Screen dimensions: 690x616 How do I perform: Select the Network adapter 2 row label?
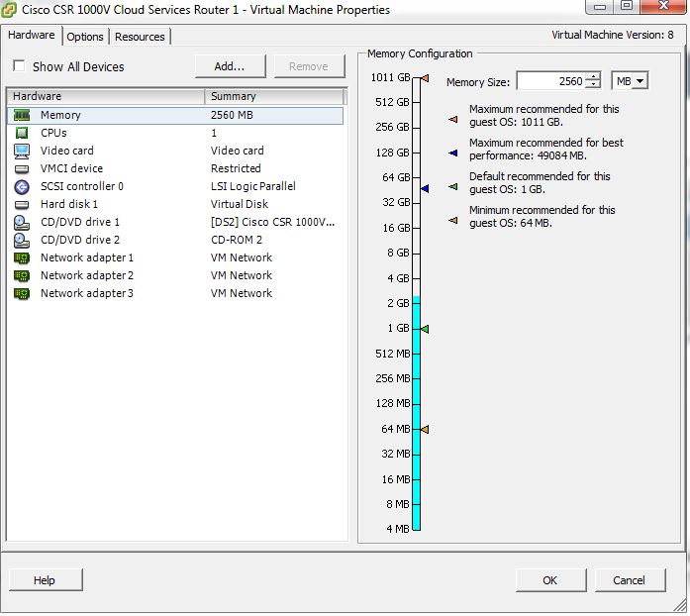[x=87, y=276]
